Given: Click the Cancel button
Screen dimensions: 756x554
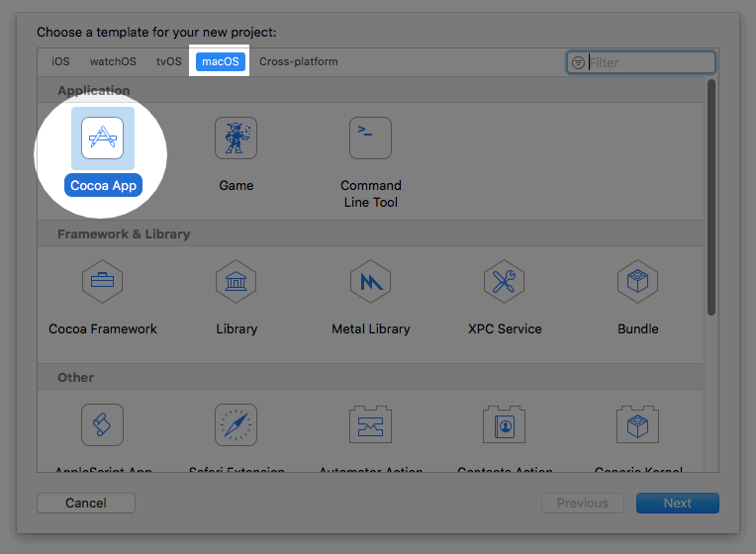Looking at the screenshot, I should [86, 504].
